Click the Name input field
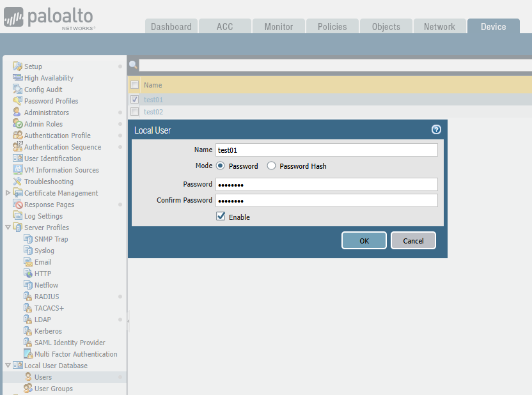The image size is (532, 395). pos(326,150)
